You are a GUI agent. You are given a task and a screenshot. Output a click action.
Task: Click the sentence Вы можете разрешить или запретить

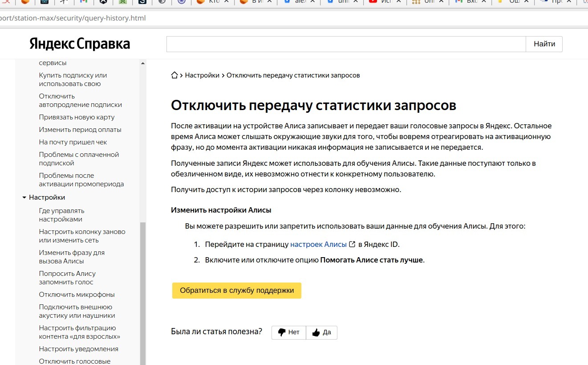point(355,226)
